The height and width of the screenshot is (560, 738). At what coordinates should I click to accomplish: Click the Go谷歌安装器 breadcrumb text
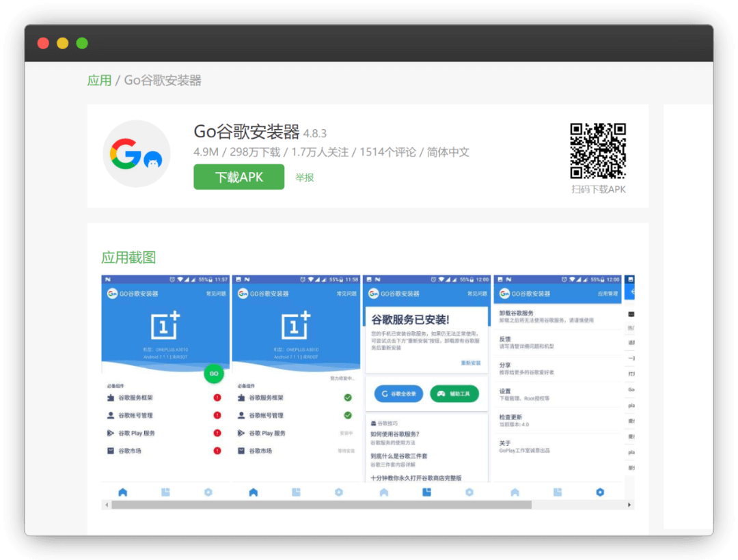163,81
